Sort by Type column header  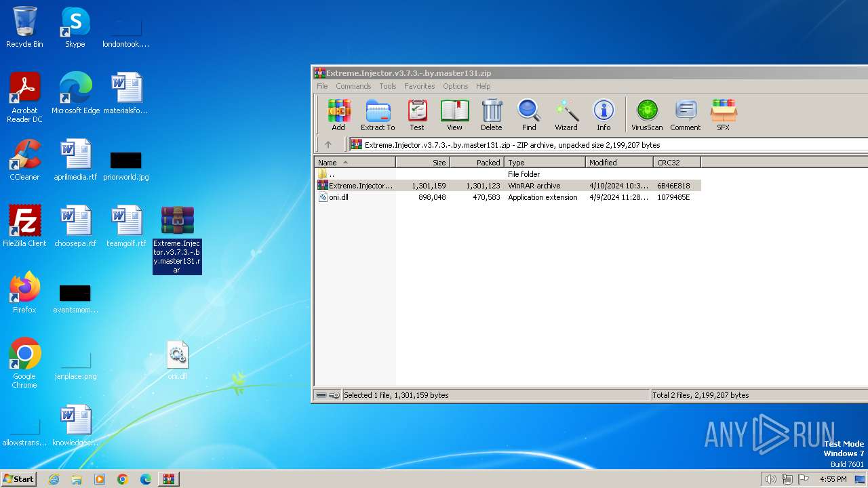pyautogui.click(x=545, y=162)
